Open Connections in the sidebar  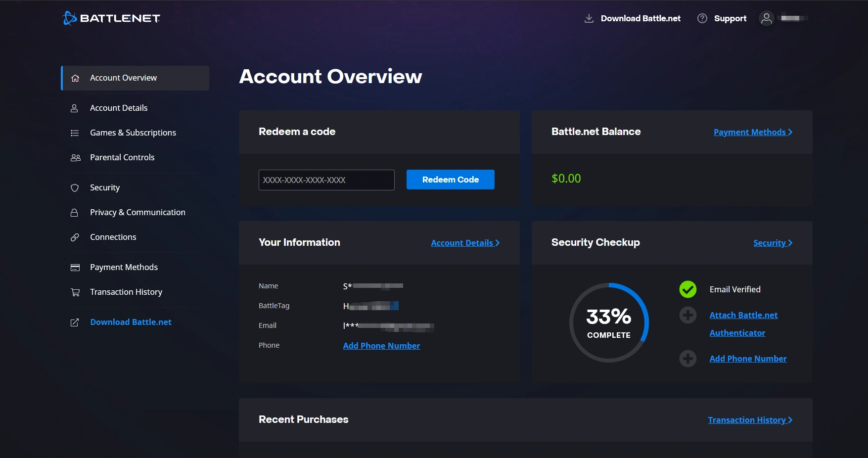point(135,237)
